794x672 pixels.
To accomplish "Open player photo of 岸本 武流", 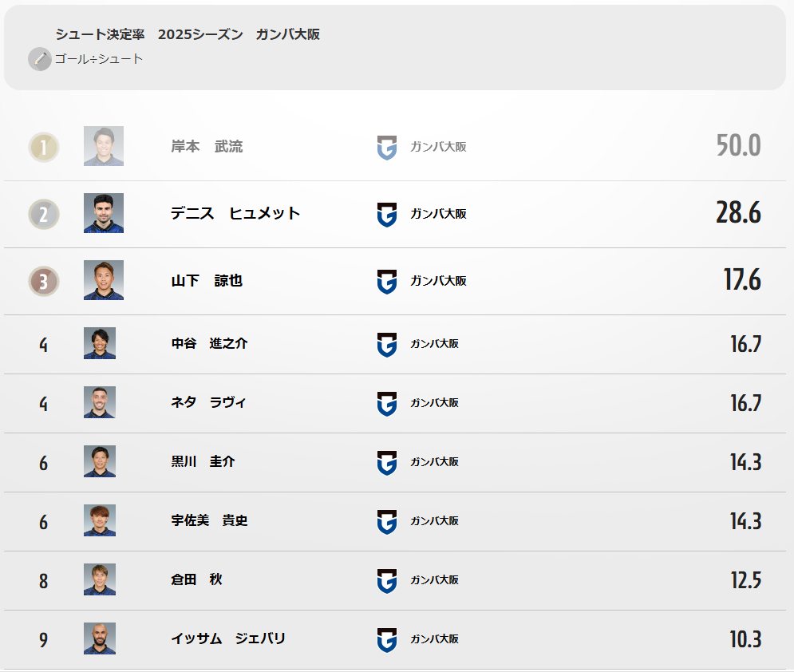I will [104, 146].
